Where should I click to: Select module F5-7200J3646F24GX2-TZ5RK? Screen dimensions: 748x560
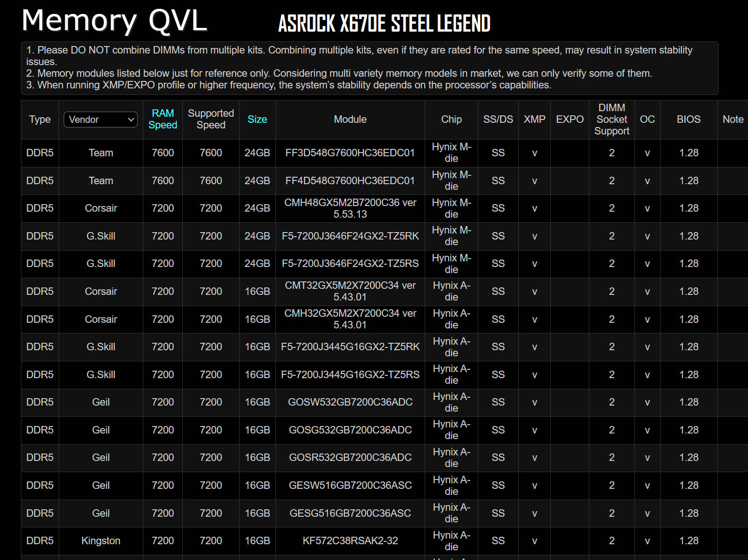(x=350, y=236)
